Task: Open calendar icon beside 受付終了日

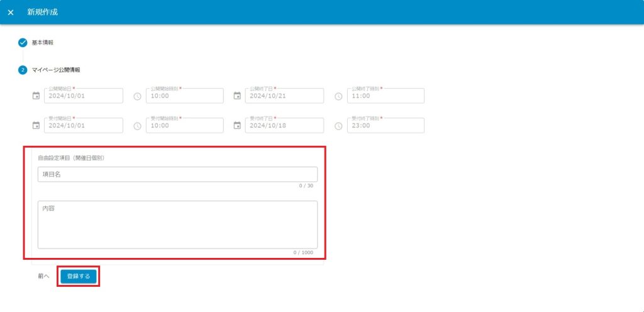Action: coord(237,126)
